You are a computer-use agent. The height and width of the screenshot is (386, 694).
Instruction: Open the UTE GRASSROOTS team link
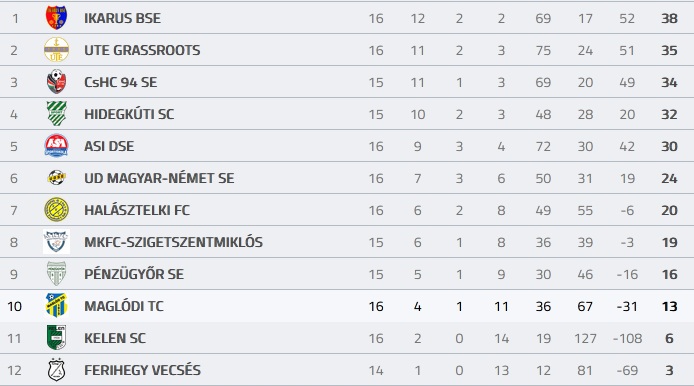point(142,50)
